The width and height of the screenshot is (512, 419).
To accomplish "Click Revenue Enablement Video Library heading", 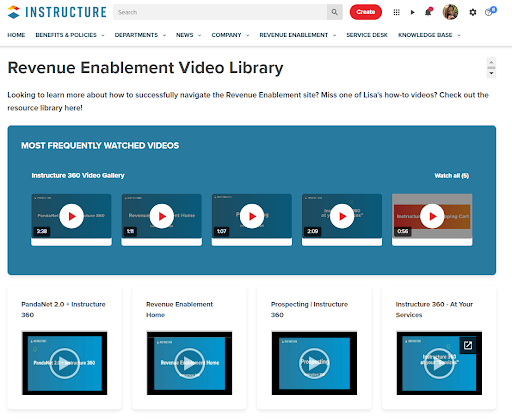I will tap(145, 68).
